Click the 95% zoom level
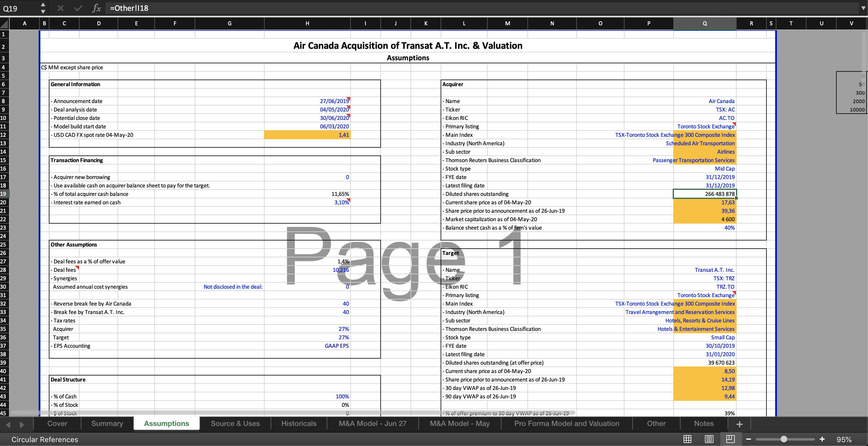 [844, 439]
